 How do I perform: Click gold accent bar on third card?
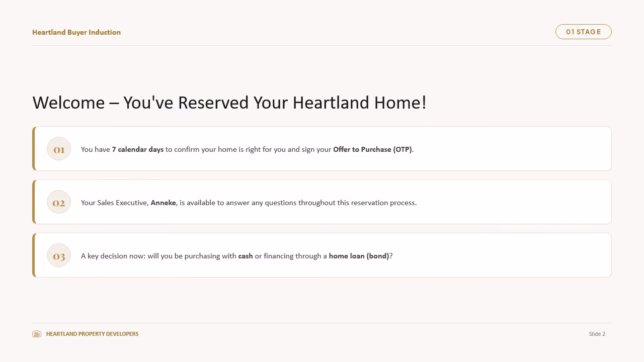coord(34,255)
